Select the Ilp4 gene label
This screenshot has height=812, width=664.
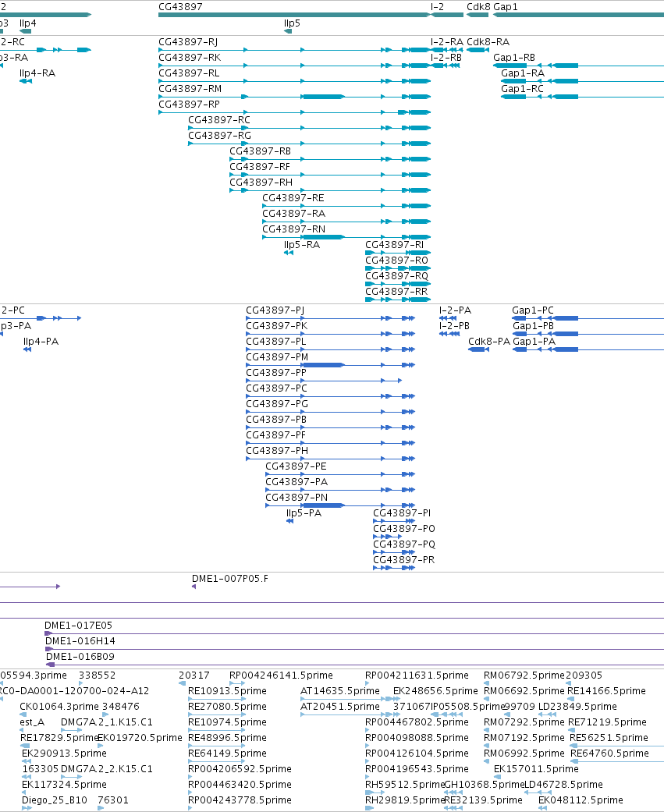pyautogui.click(x=28, y=23)
